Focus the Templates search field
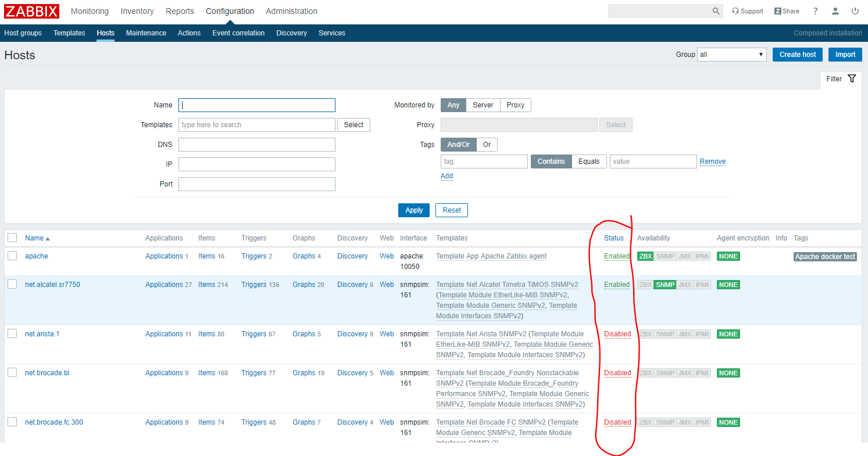868x456 pixels. (x=257, y=125)
